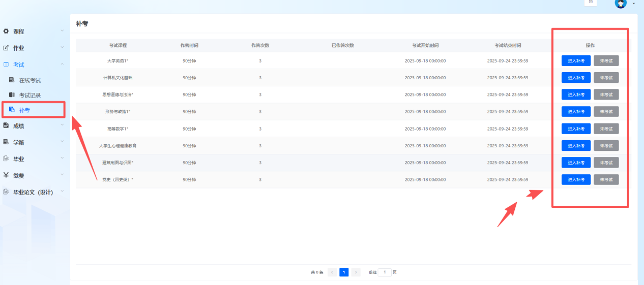644x285 pixels.
Task: Click 进入补考 for 党史（四史类）
Action: (576, 180)
